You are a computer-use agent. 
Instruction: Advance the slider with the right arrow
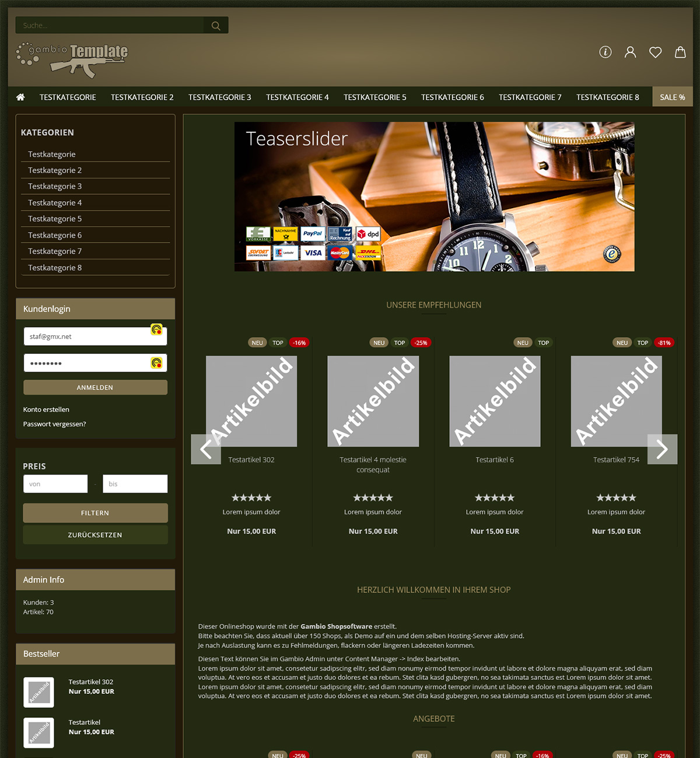coord(662,449)
